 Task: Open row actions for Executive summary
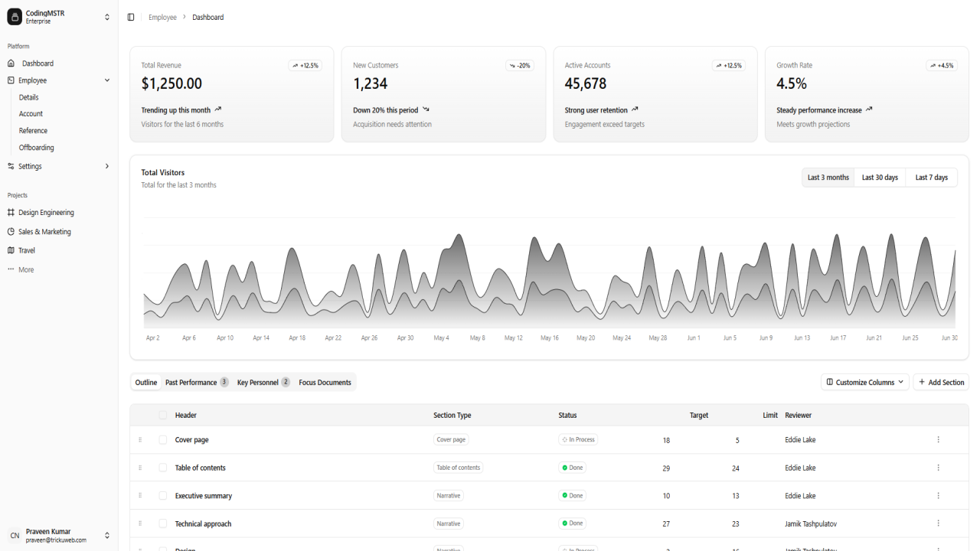[x=938, y=496]
